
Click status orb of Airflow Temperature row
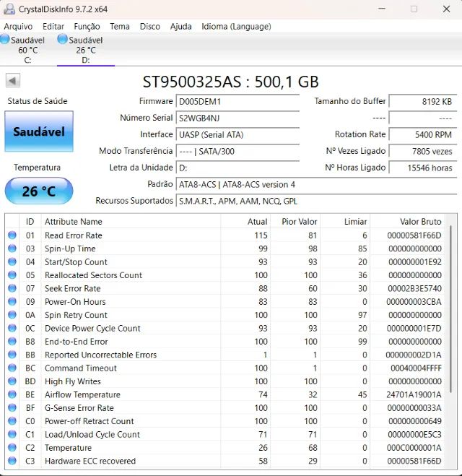[x=12, y=394]
